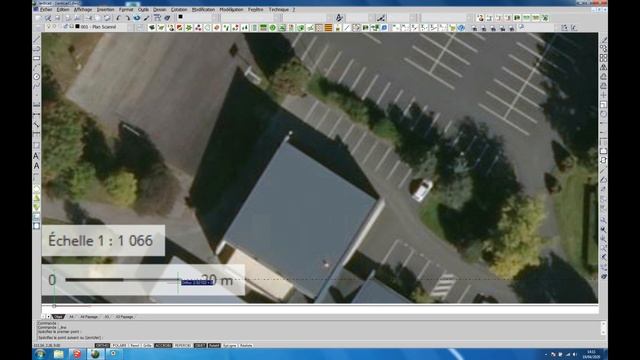640x360 pixels.
Task: Select the line tool in left toolbar
Action: [x=36, y=40]
